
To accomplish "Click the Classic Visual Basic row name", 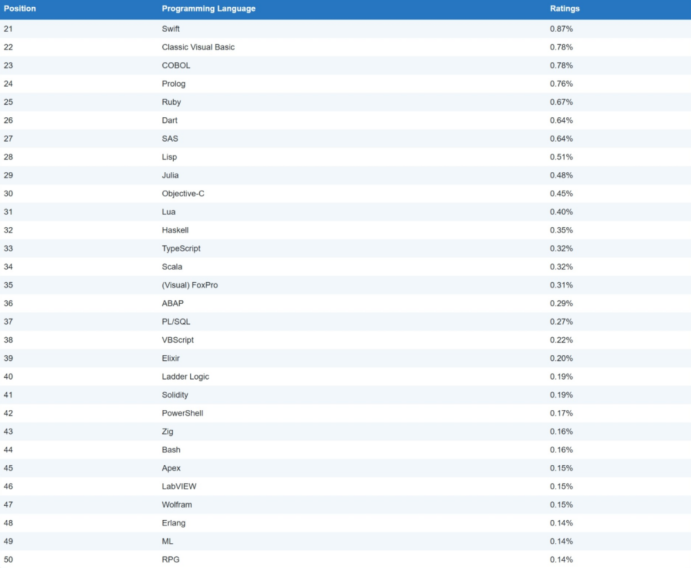I will click(198, 47).
